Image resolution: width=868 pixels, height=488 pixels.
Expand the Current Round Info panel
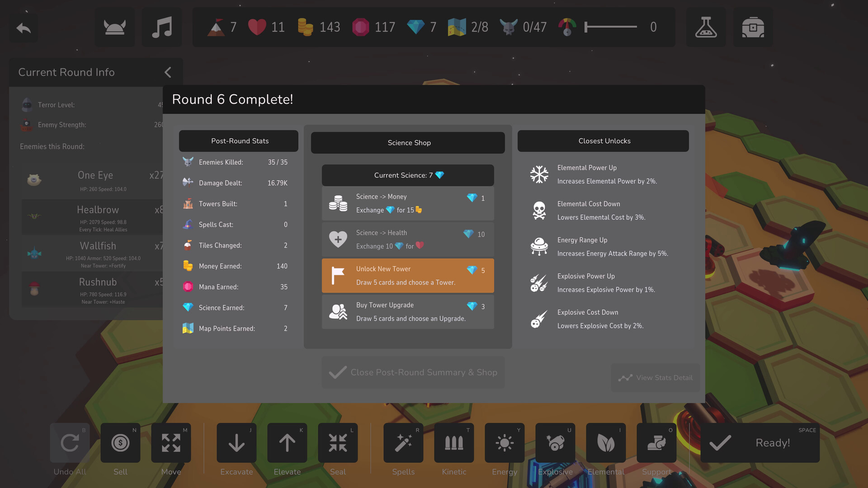pyautogui.click(x=168, y=72)
